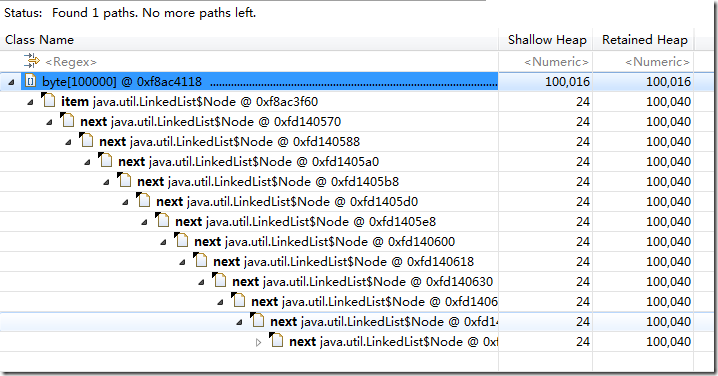Sort by the Class Name column header

point(249,40)
